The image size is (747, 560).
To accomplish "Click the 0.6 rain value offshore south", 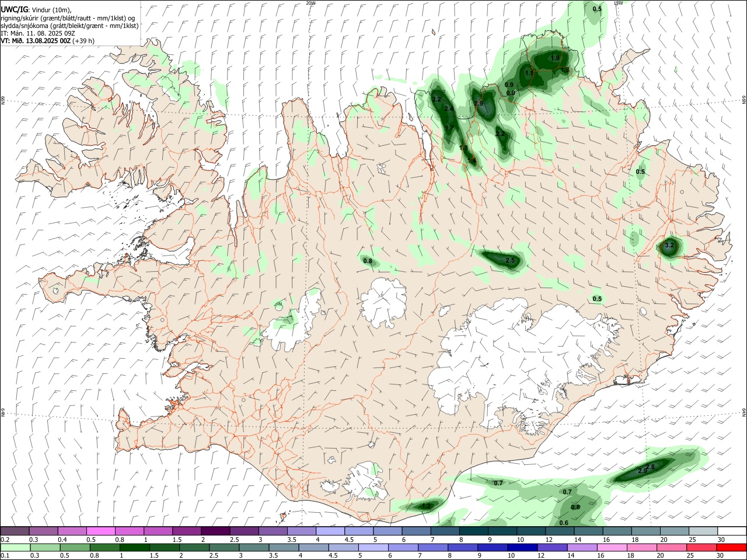I will coord(564,523).
